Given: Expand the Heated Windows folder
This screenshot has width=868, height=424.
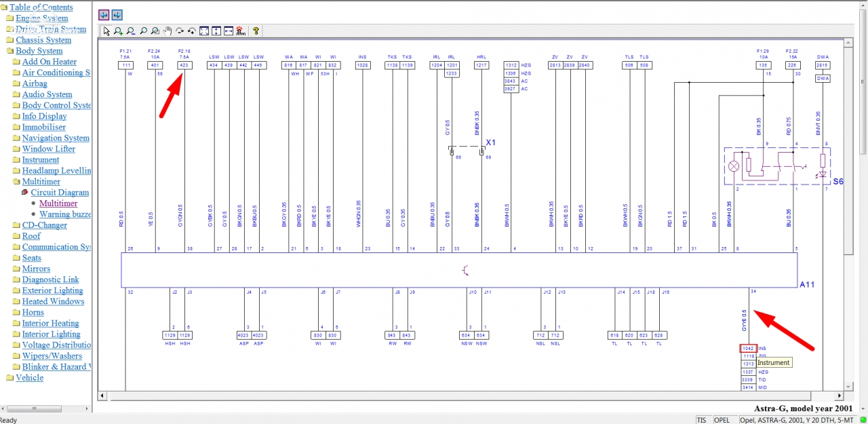Looking at the screenshot, I should click(16, 301).
